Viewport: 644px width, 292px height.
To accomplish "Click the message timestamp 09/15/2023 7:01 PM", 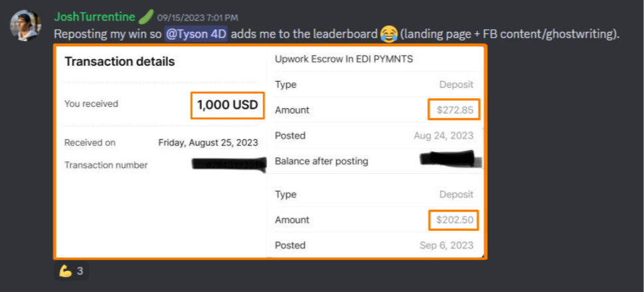I will [197, 17].
